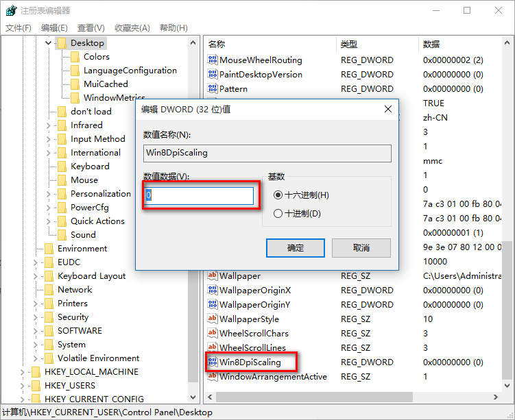Image resolution: width=515 pixels, height=420 pixels.
Task: Select the PaintDesktopVersion DWORD icon
Action: click(213, 74)
